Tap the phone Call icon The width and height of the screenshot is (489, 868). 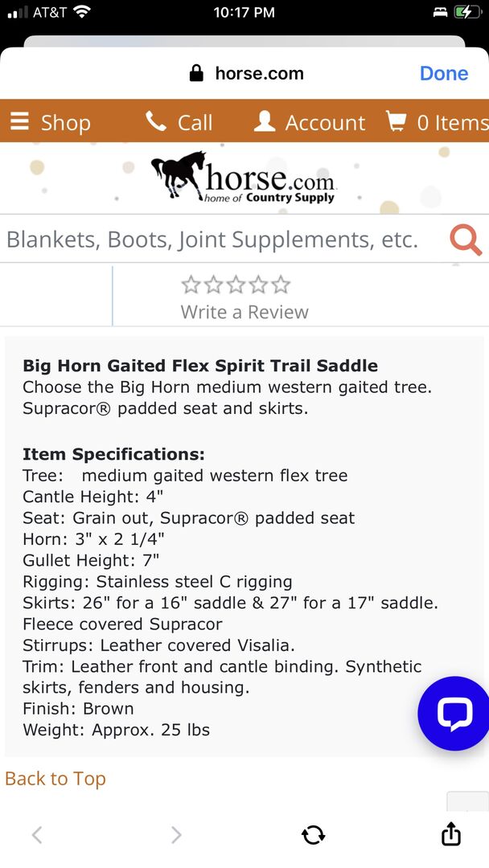click(155, 121)
